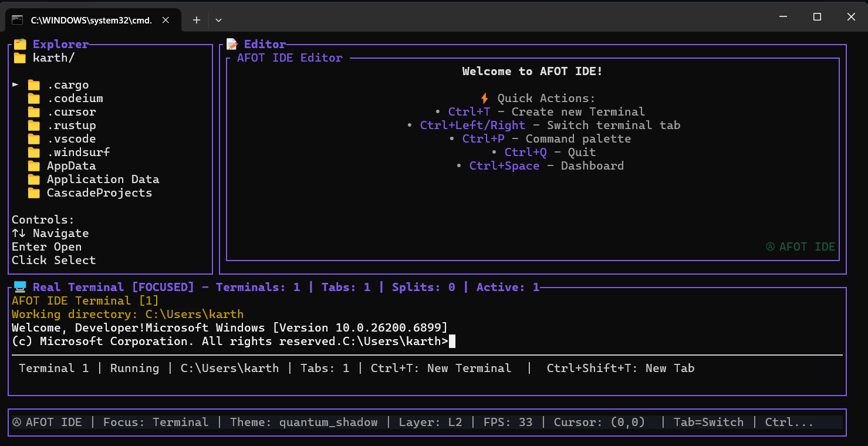Open the tab list dropdown chevron
Image resolution: width=868 pixels, height=446 pixels.
(218, 19)
